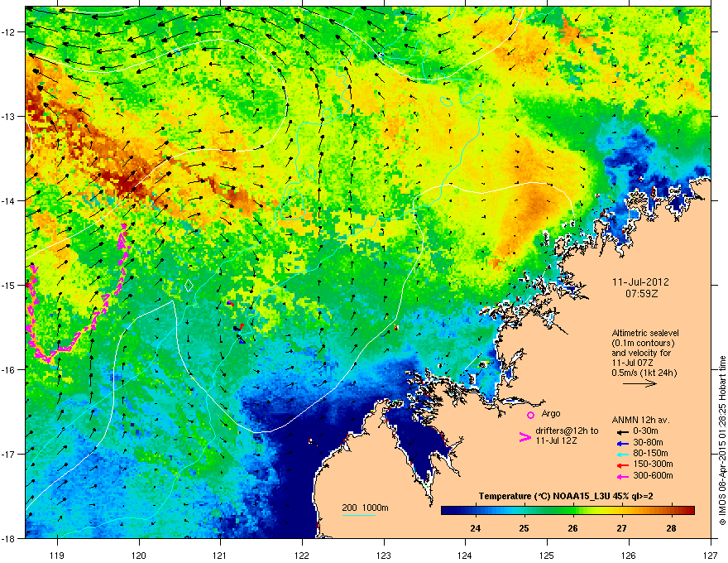Image resolution: width=728 pixels, height=563 pixels.
Task: Click the latitude axis label -16
Action: point(9,370)
